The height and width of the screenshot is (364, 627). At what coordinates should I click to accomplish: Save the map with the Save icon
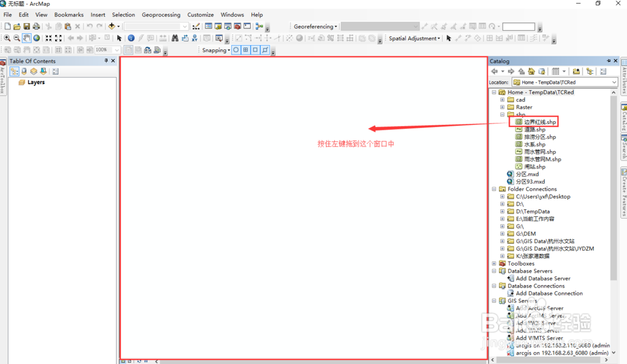click(26, 26)
